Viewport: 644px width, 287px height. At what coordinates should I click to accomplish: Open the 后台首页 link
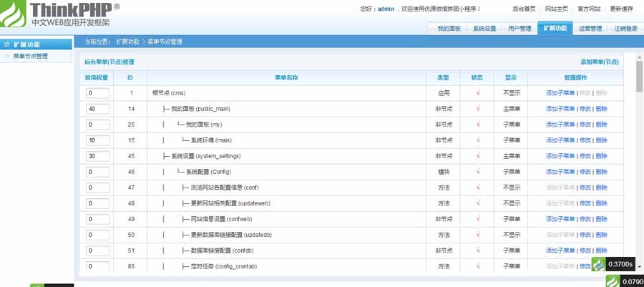[x=525, y=9]
